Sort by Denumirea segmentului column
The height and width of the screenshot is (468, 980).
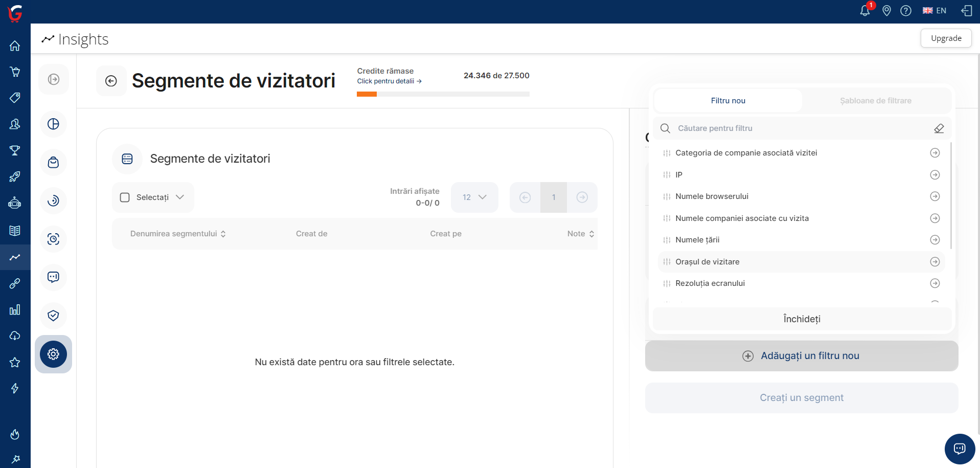178,234
